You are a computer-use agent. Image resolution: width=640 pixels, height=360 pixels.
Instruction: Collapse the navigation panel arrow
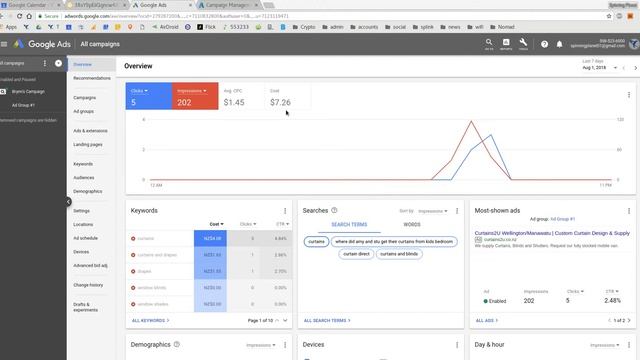[68, 201]
